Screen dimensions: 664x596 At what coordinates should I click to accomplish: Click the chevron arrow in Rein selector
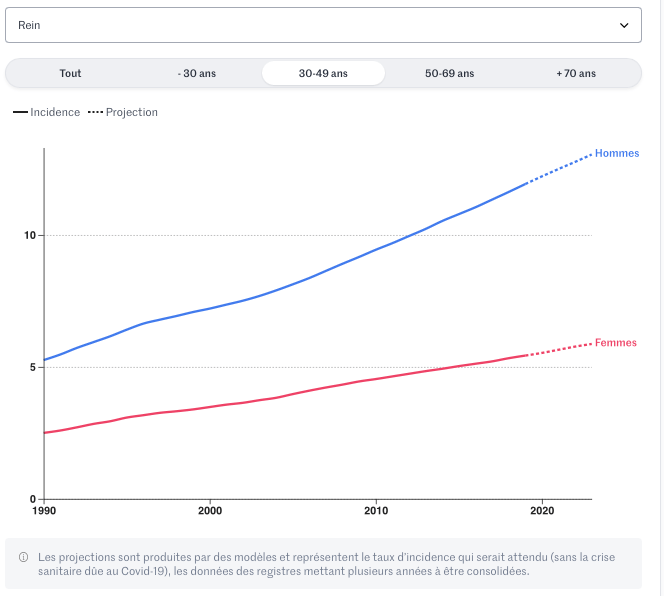coord(625,25)
